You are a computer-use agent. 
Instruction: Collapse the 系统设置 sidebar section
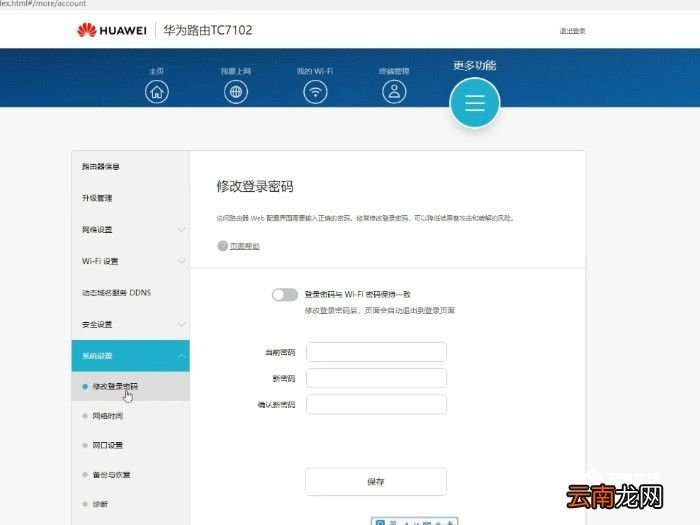(x=130, y=356)
